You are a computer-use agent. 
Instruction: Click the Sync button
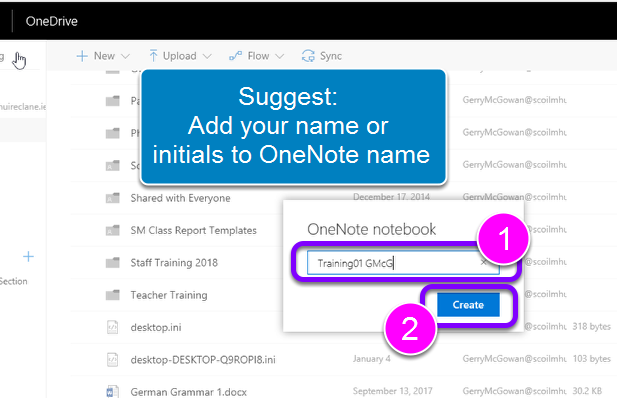[321, 56]
